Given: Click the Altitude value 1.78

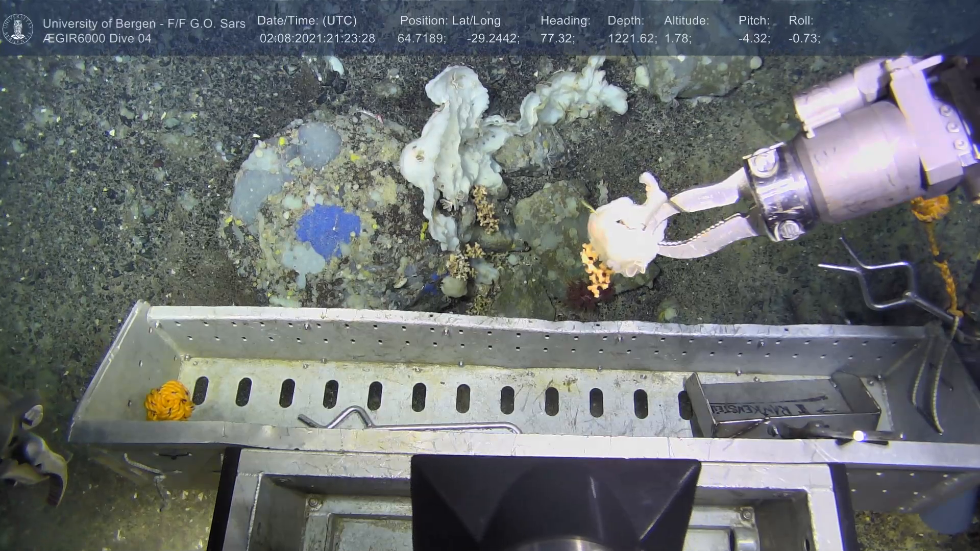Looking at the screenshot, I should pos(677,39).
